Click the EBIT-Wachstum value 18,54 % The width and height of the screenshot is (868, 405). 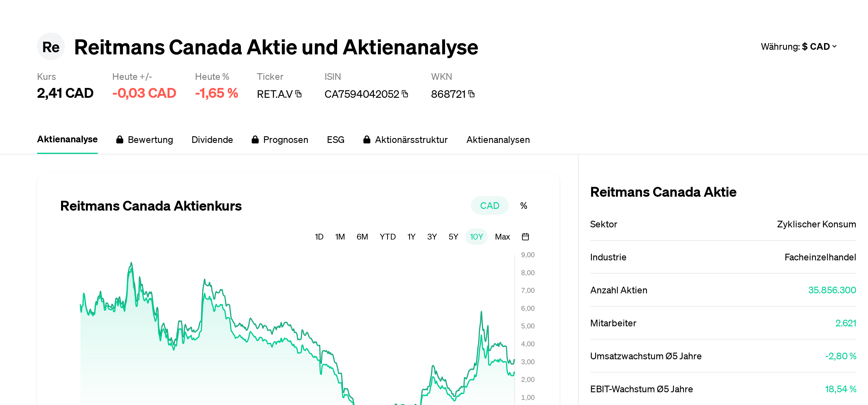[x=841, y=389]
